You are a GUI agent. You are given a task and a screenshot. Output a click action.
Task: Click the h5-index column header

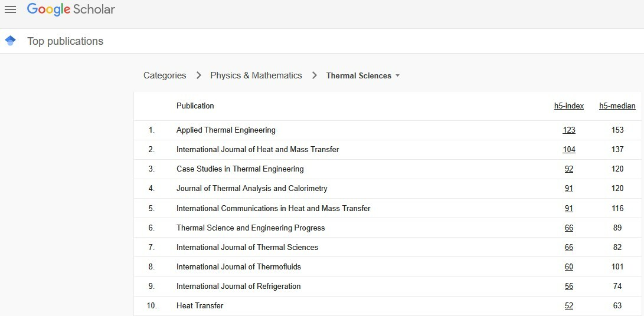pos(568,106)
